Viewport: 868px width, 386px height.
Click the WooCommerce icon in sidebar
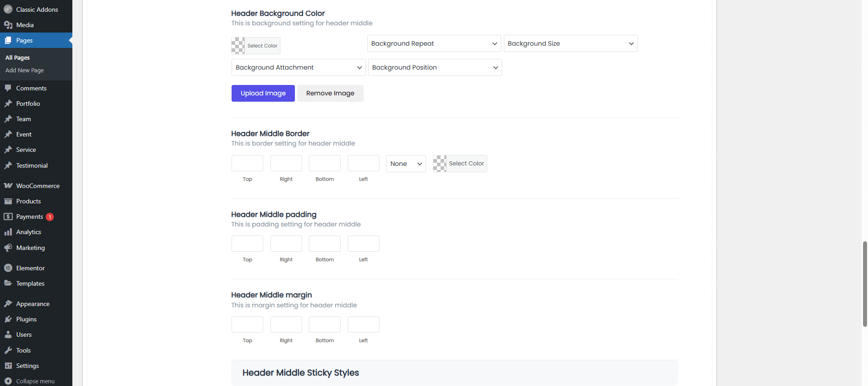(8, 186)
